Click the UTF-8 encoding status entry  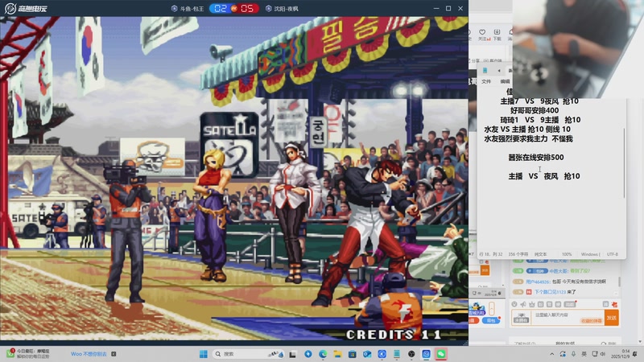click(613, 254)
